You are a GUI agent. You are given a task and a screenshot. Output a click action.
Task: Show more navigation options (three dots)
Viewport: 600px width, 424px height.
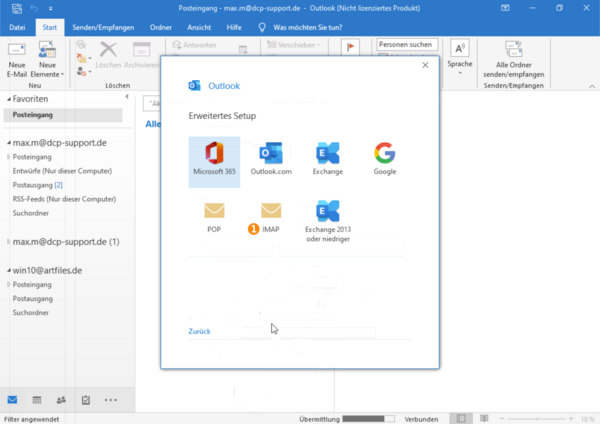pyautogui.click(x=111, y=400)
